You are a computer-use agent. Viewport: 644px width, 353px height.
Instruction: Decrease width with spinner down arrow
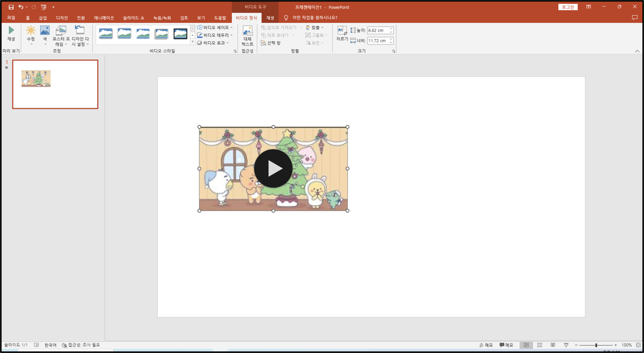pyautogui.click(x=391, y=43)
